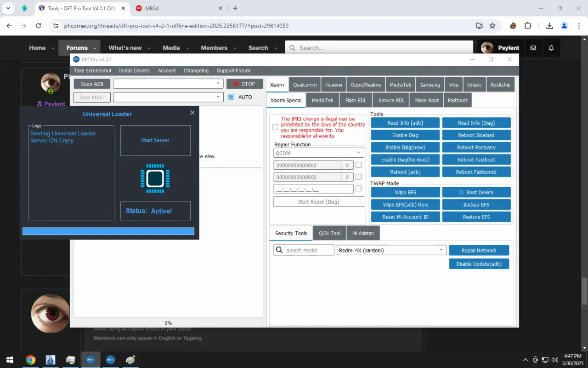Click Start Server in Universal Loader

pyautogui.click(x=155, y=140)
